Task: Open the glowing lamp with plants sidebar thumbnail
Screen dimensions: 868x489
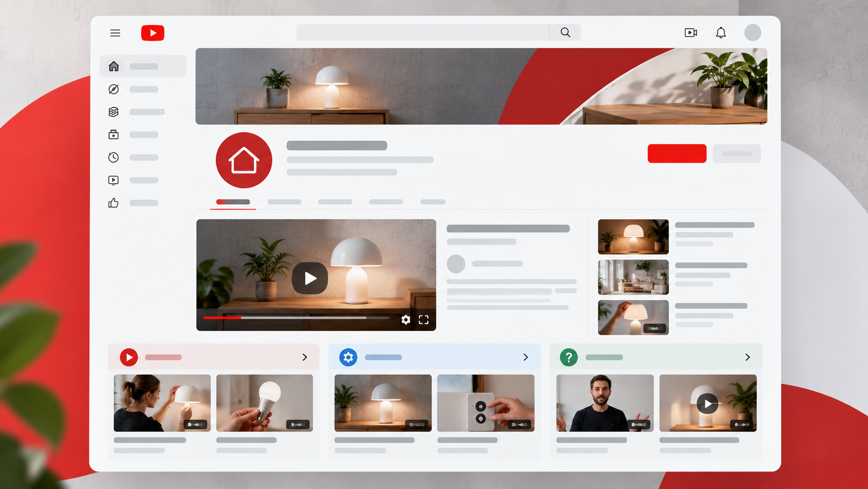Action: [633, 236]
